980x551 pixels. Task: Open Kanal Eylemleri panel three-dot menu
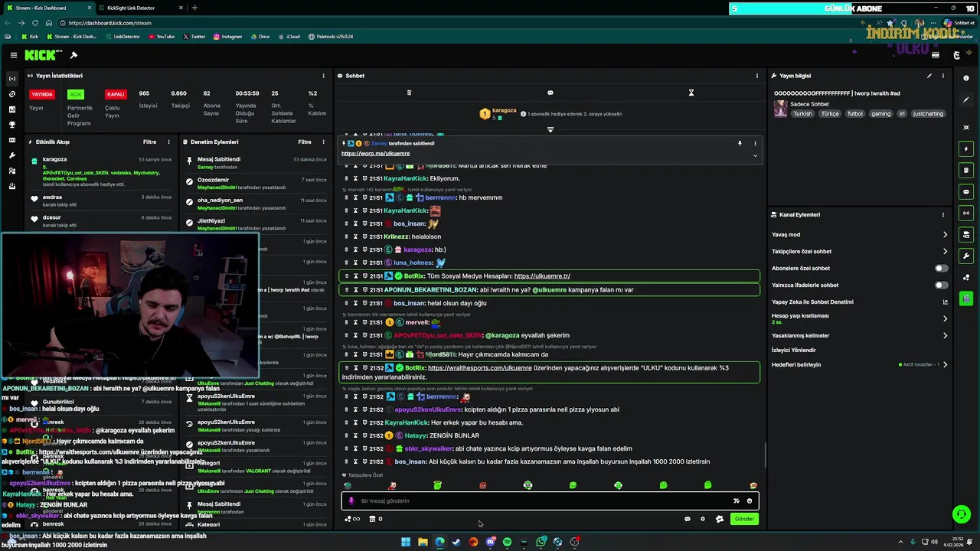coord(943,214)
